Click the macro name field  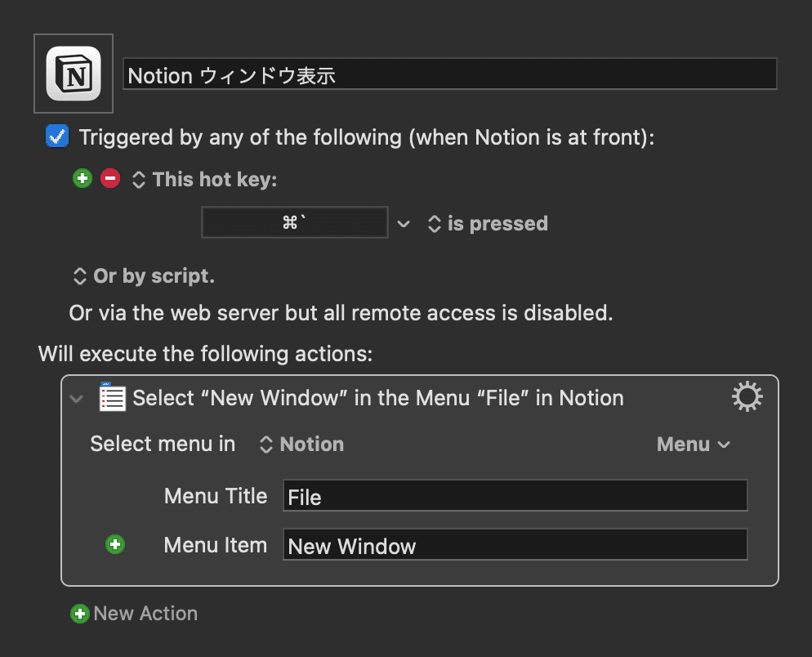click(x=449, y=74)
